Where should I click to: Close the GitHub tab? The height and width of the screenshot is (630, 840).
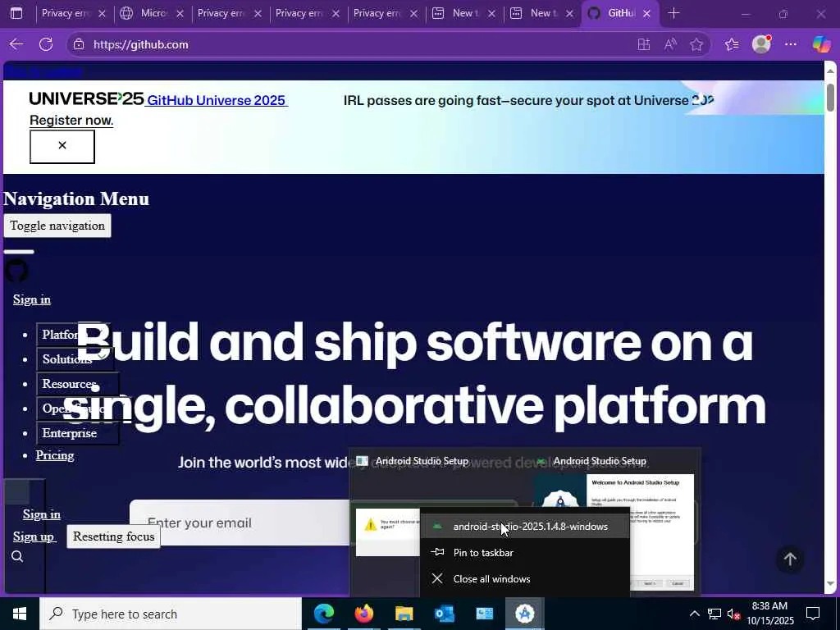(x=646, y=14)
